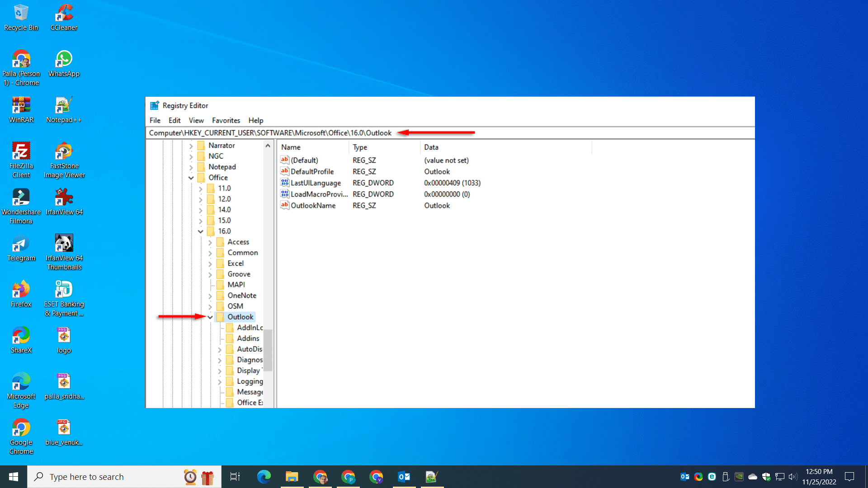The width and height of the screenshot is (868, 488).
Task: Open File Explorer from the taskbar
Action: [x=292, y=477]
